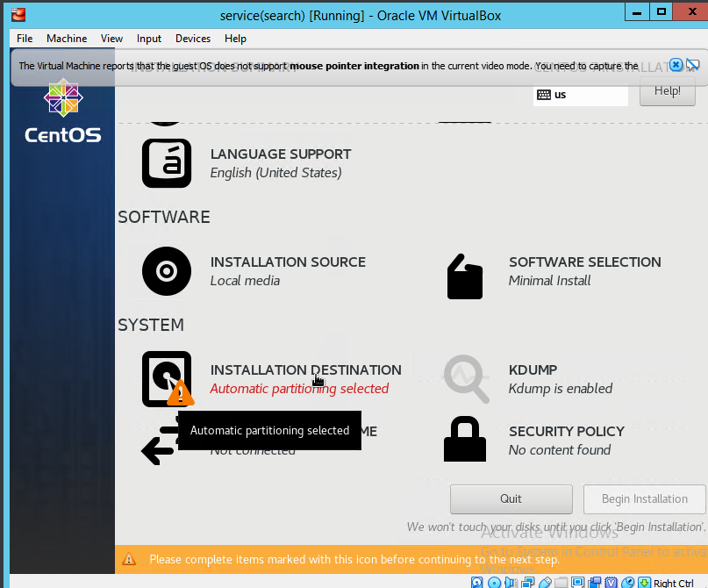Click the hard disk activity status icon
708x588 pixels.
pos(476,583)
